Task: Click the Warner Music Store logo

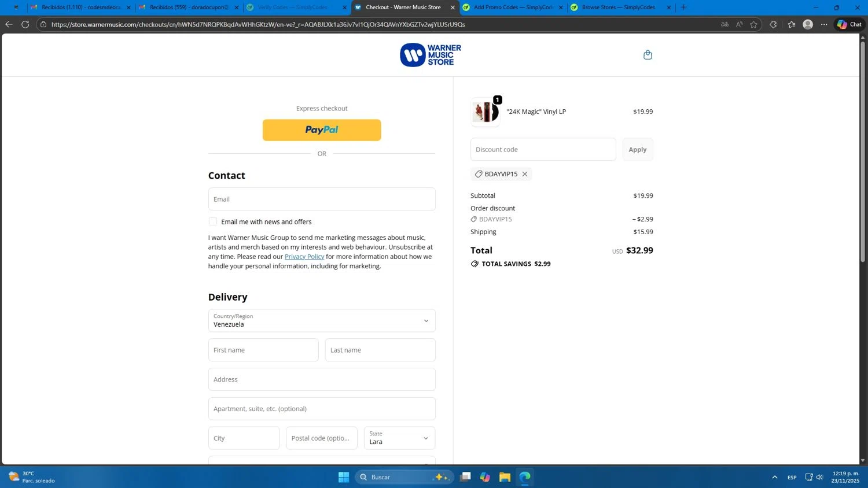Action: point(431,55)
